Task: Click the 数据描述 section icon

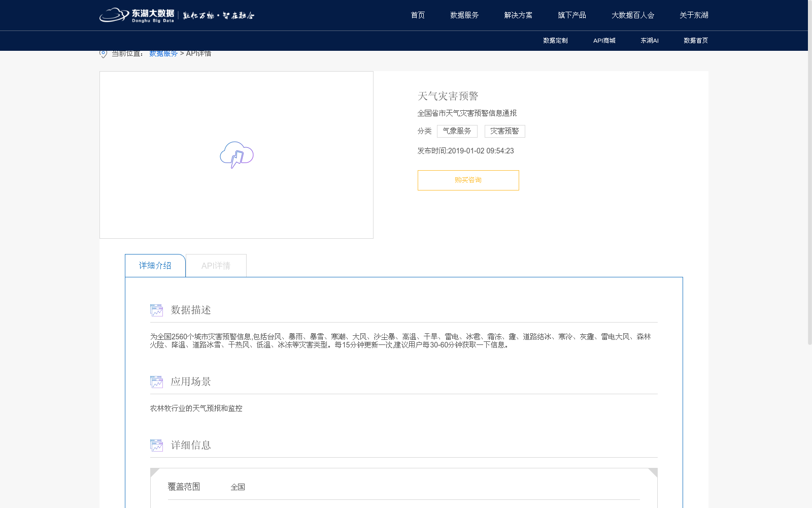Action: coord(157,310)
